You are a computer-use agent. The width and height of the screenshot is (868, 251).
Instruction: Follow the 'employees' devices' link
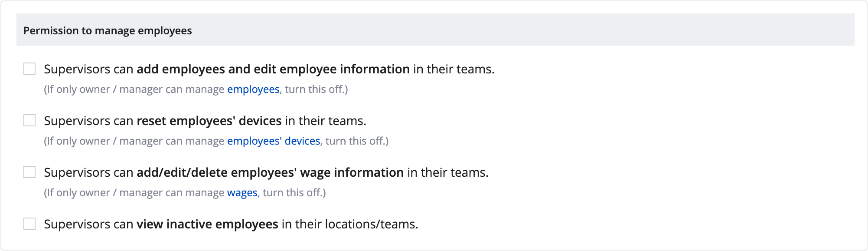coord(274,141)
